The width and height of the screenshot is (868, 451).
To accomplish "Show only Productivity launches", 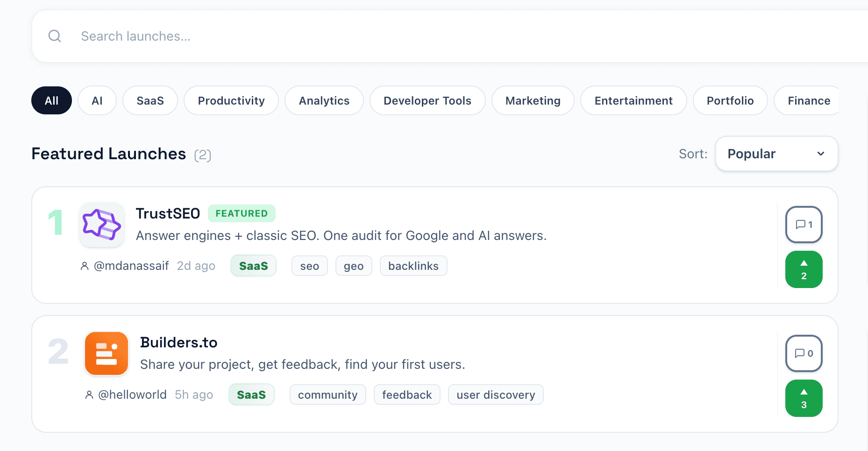I will pyautogui.click(x=231, y=100).
